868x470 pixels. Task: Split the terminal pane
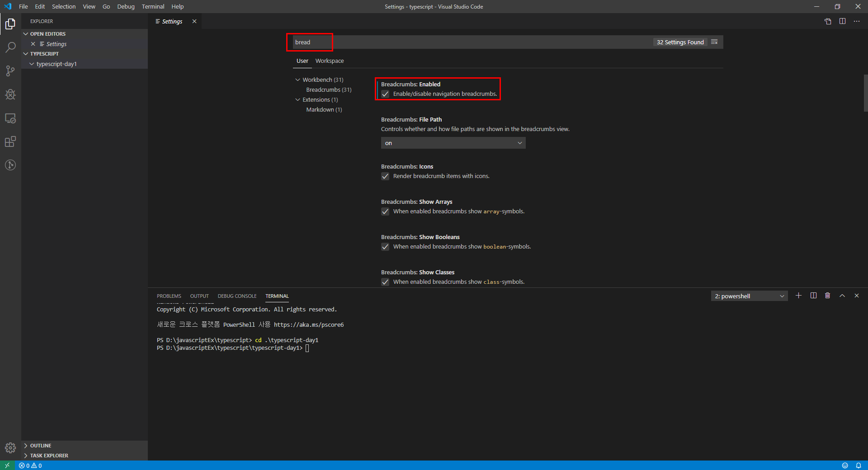(813, 296)
